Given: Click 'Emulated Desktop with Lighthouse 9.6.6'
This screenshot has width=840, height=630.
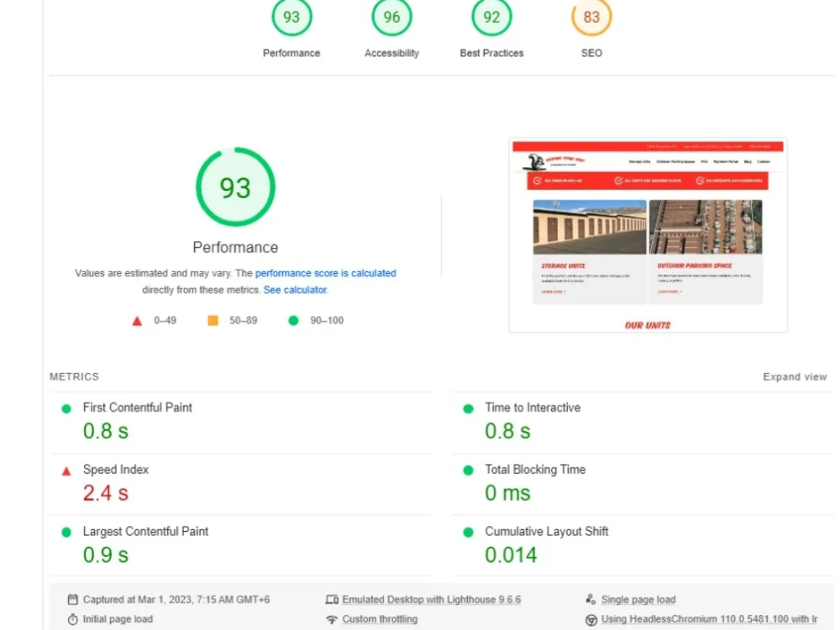Looking at the screenshot, I should [x=431, y=600].
